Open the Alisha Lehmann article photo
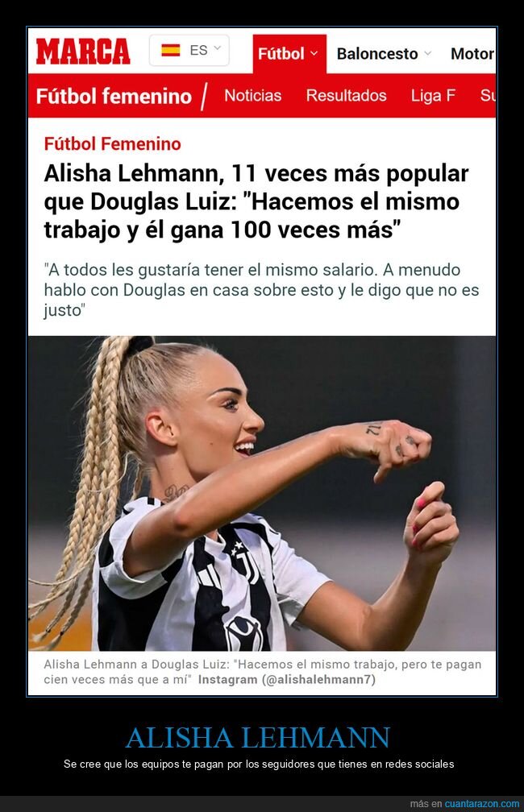 click(262, 493)
